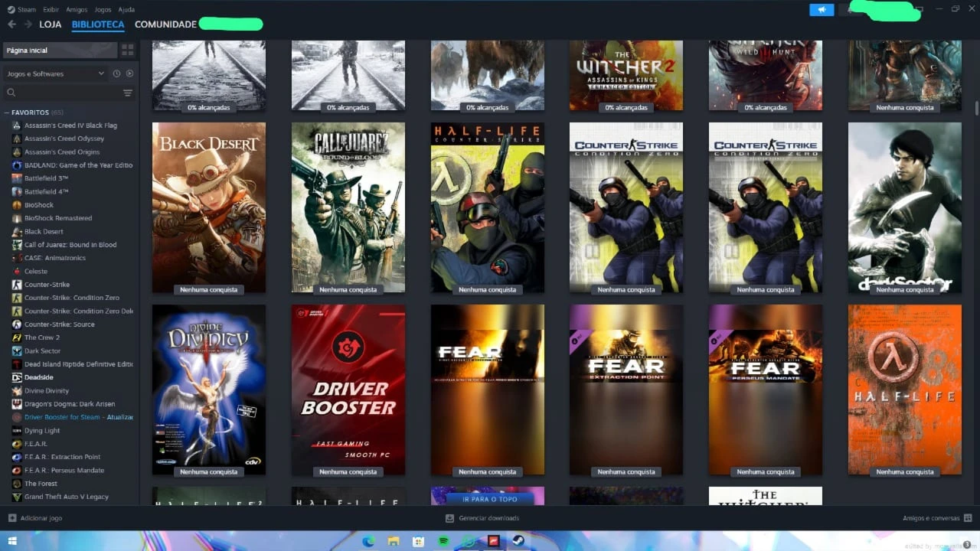The height and width of the screenshot is (551, 980).
Task: Select Assassin's Creed Odyssey in list
Action: (64, 139)
